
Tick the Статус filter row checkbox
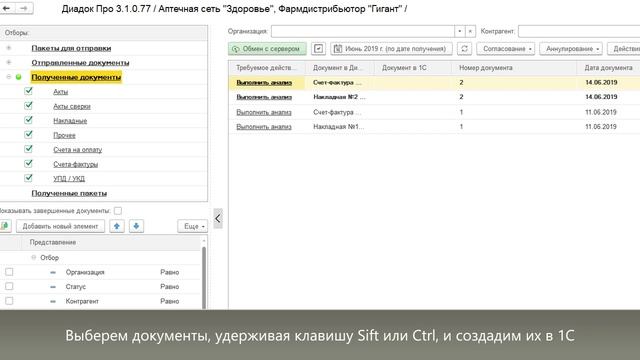9,287
